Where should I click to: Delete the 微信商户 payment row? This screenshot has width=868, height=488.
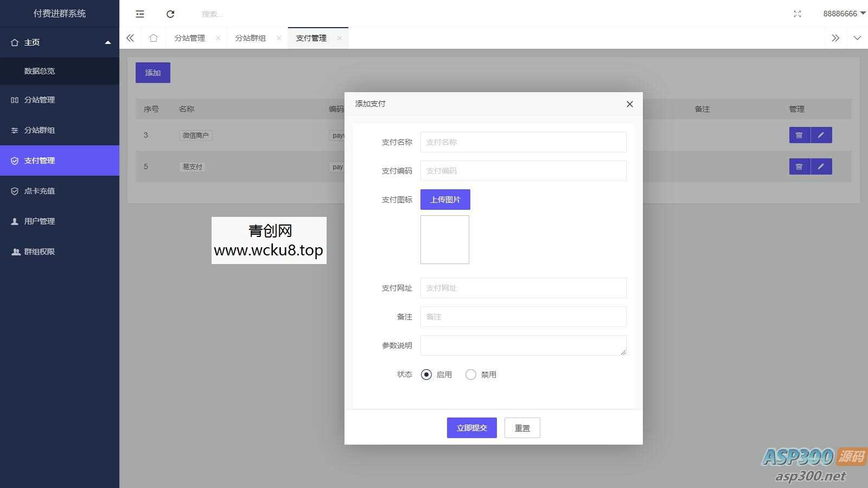(799, 135)
